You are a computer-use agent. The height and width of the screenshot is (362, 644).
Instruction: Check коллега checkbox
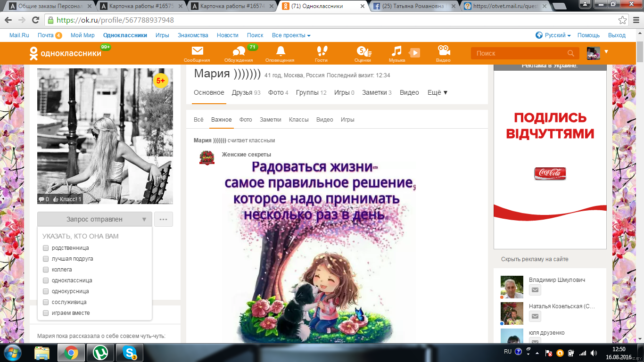pyautogui.click(x=46, y=270)
